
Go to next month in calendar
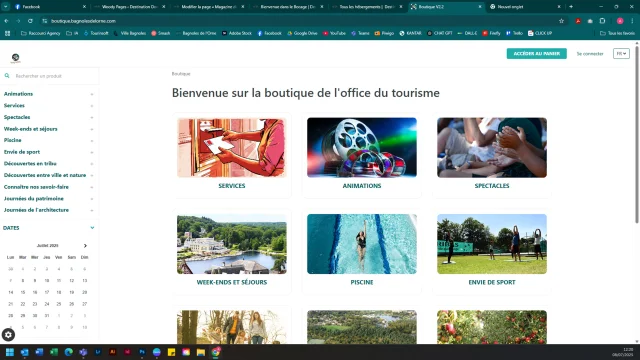(85, 246)
